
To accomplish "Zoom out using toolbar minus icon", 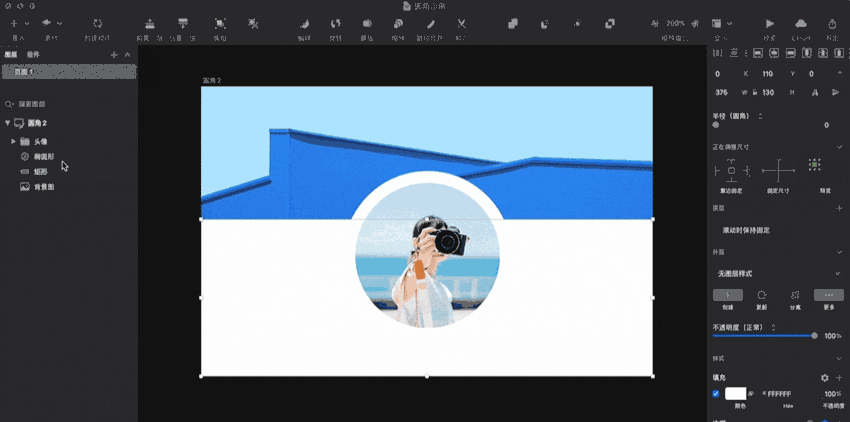I will click(655, 24).
